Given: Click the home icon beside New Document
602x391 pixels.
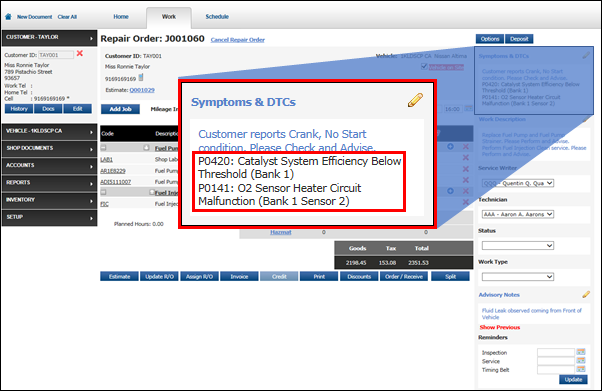Looking at the screenshot, I should (x=8, y=17).
